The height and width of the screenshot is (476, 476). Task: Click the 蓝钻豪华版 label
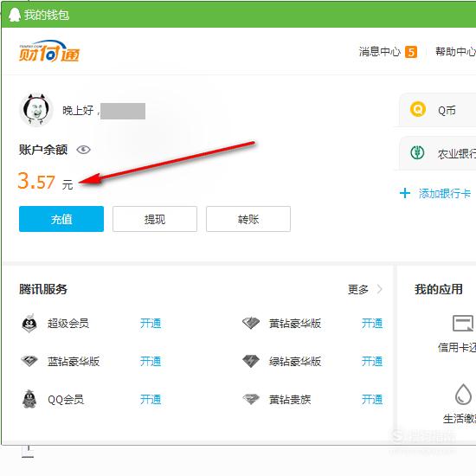[x=74, y=361]
